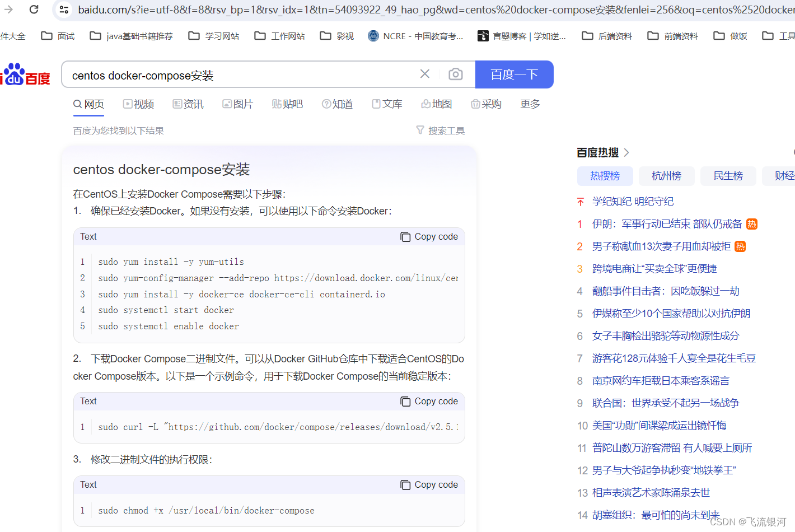The height and width of the screenshot is (532, 795).
Task: Select the 热搜榜 tab
Action: pyautogui.click(x=605, y=176)
